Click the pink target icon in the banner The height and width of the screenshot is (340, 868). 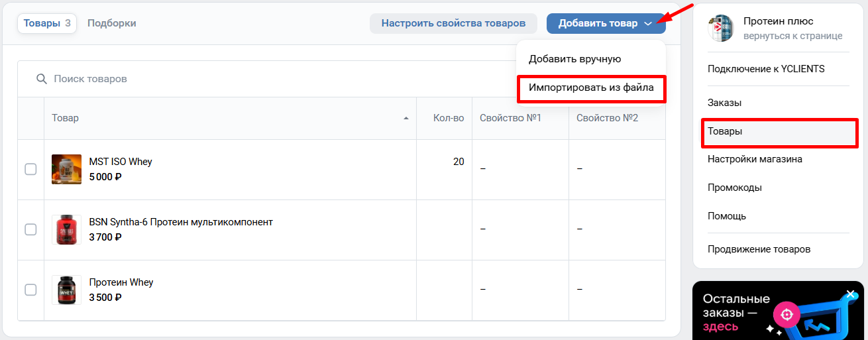click(787, 313)
